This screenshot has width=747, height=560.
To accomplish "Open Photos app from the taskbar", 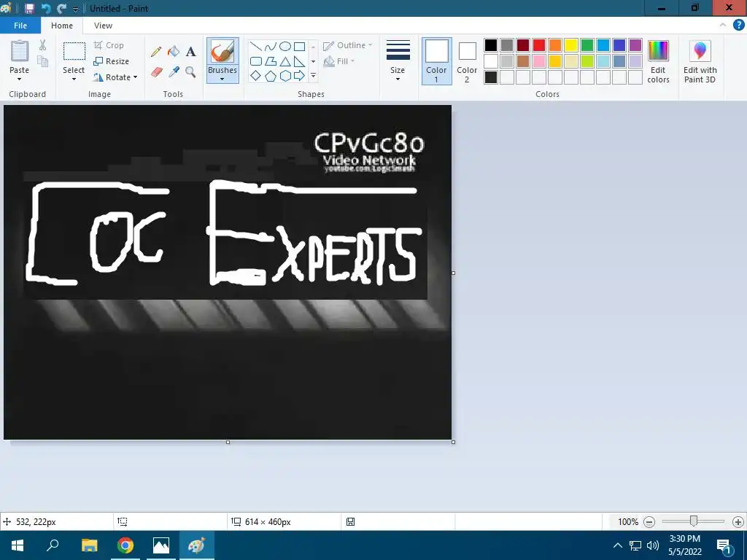I will coord(161,545).
